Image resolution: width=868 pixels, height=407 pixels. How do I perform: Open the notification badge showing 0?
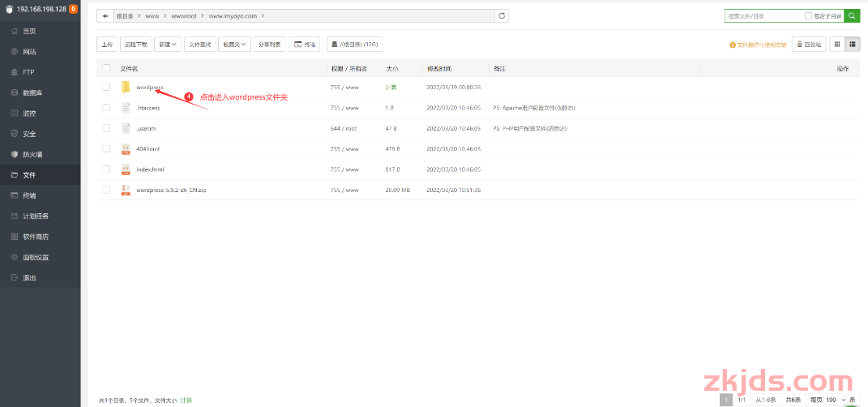point(73,9)
